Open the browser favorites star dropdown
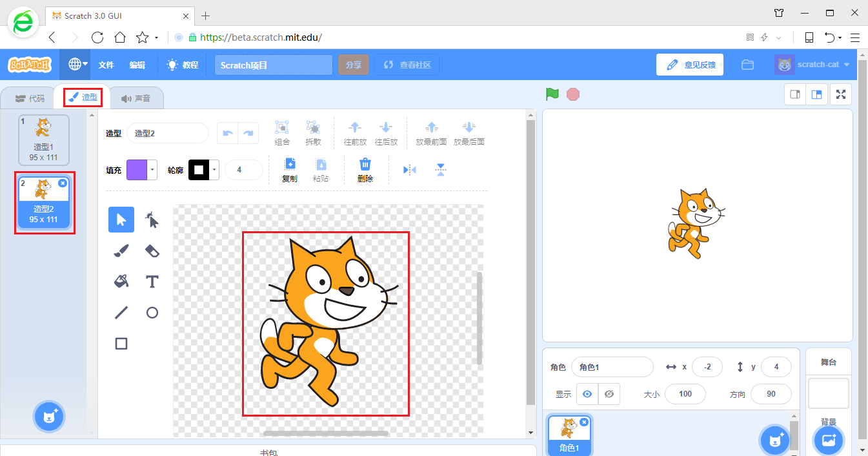868x456 pixels. [156, 37]
